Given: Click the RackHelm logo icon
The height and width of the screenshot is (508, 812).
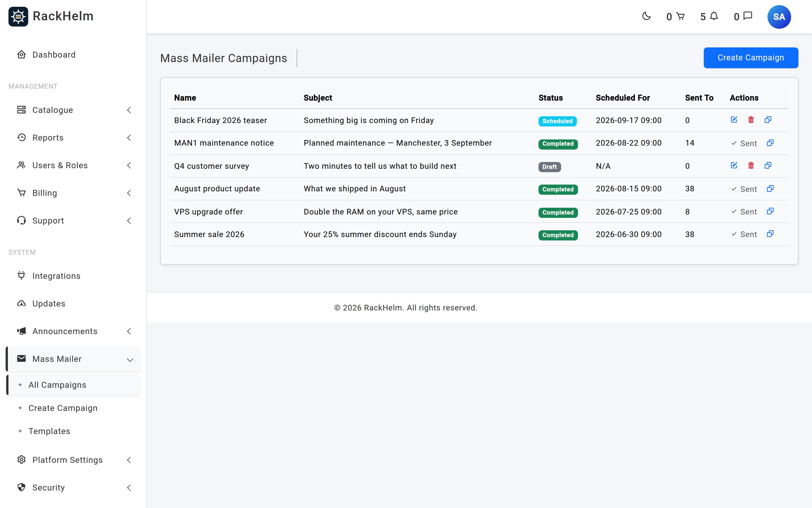Looking at the screenshot, I should (18, 16).
